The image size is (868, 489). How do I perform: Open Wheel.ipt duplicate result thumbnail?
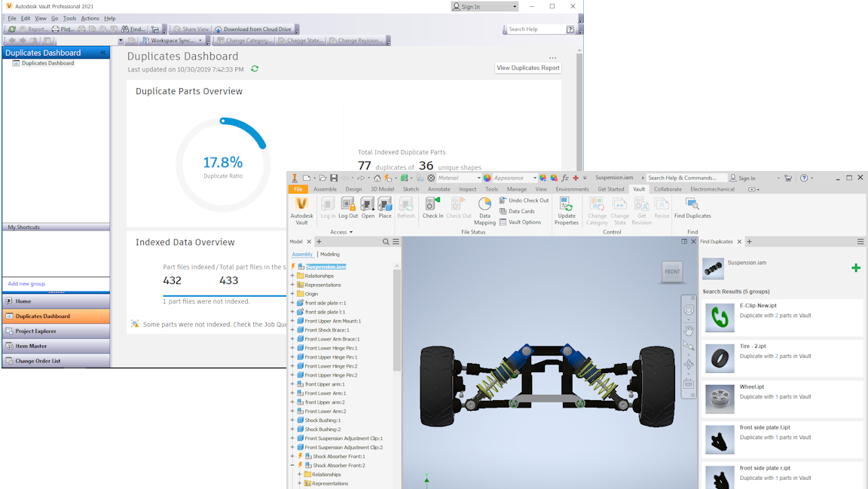(x=720, y=399)
